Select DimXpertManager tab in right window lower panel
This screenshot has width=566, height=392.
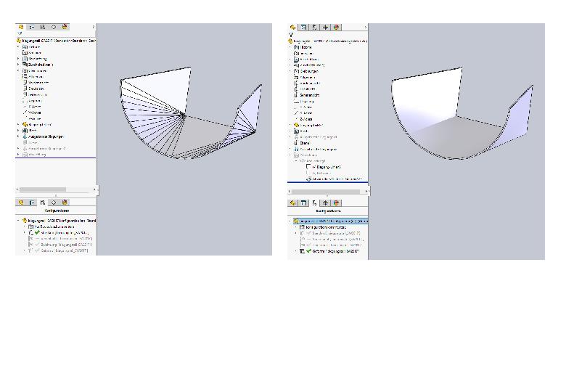pos(326,203)
